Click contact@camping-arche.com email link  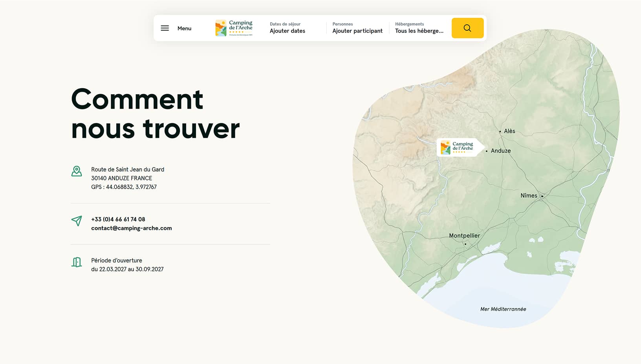click(x=132, y=228)
